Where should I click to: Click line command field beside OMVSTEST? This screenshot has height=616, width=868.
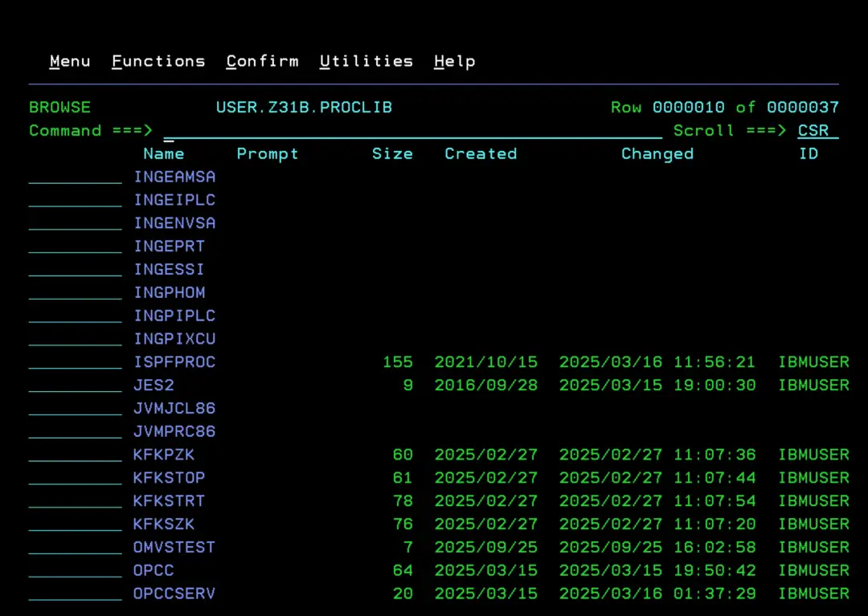tap(76, 548)
